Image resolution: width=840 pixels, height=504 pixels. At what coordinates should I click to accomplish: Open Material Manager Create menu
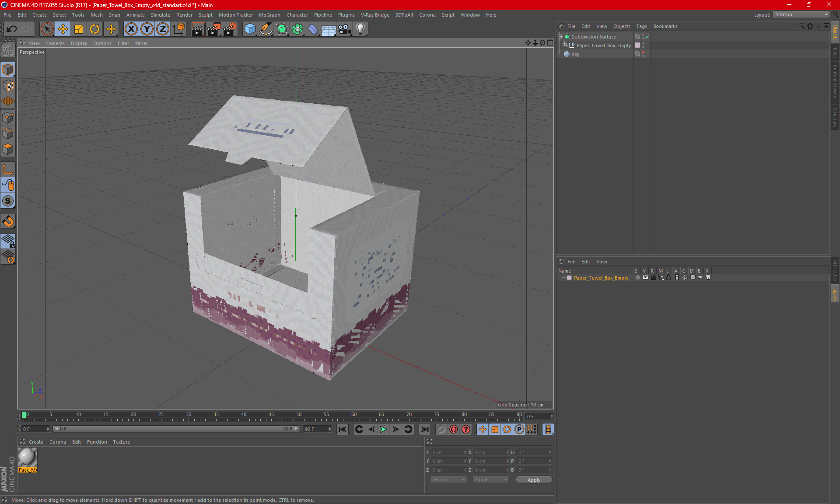pos(36,442)
